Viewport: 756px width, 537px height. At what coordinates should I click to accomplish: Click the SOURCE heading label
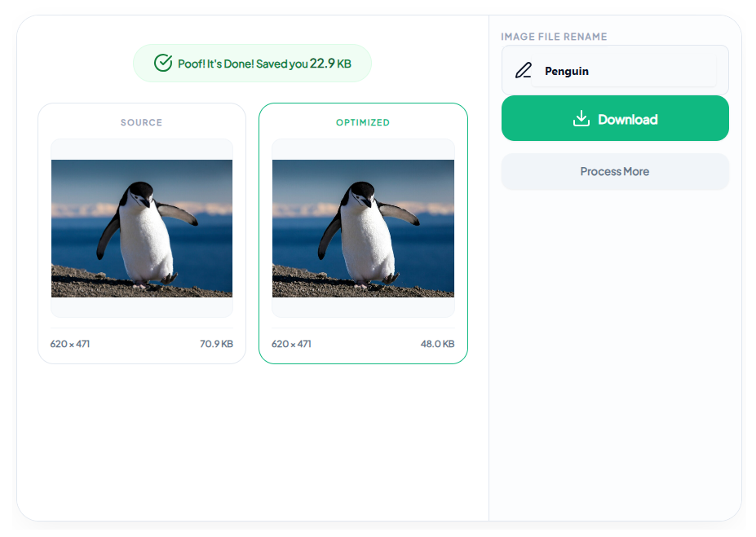pyautogui.click(x=142, y=123)
